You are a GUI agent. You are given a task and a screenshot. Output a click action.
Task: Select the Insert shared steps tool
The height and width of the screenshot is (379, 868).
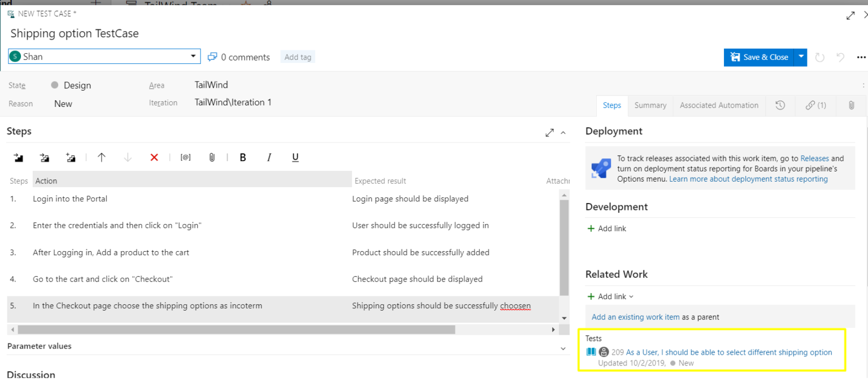(45, 157)
